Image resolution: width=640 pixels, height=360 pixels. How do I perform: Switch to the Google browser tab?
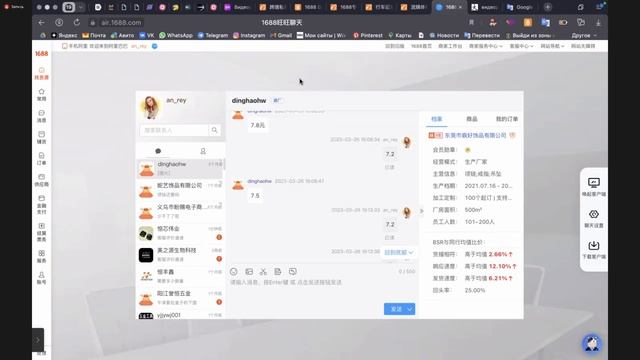click(x=520, y=7)
